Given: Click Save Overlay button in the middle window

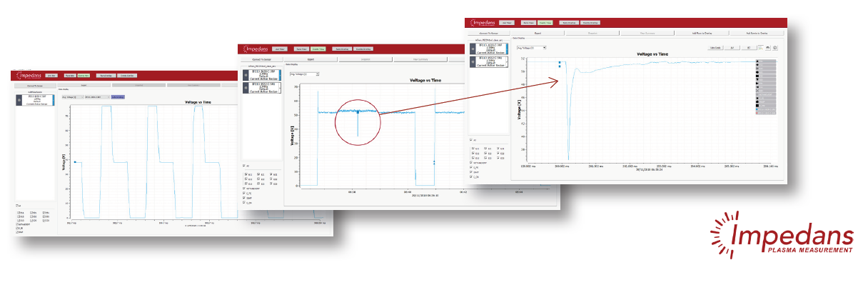Looking at the screenshot, I should [342, 49].
